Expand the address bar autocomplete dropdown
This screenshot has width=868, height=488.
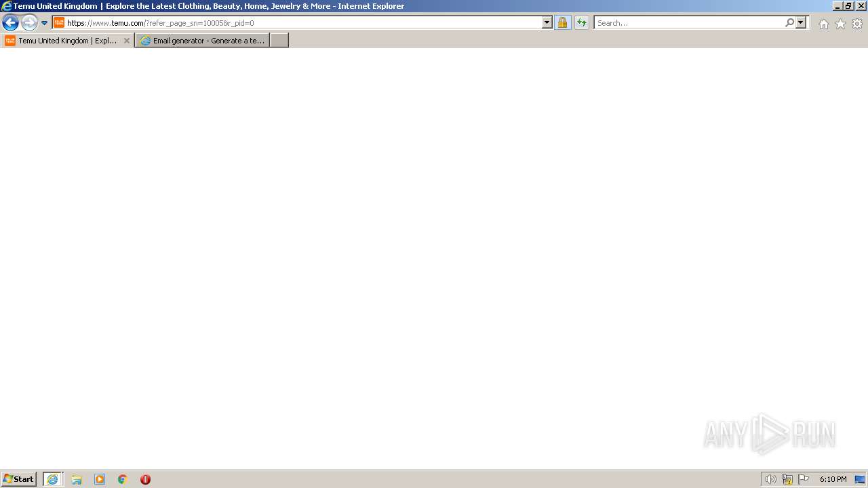tap(547, 22)
